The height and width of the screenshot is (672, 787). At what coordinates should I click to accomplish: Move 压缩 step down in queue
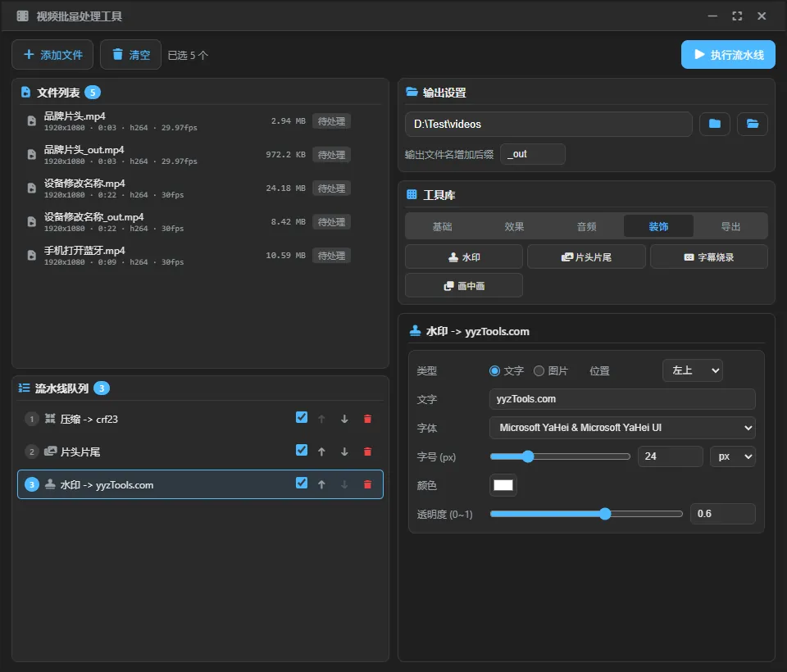pos(344,419)
